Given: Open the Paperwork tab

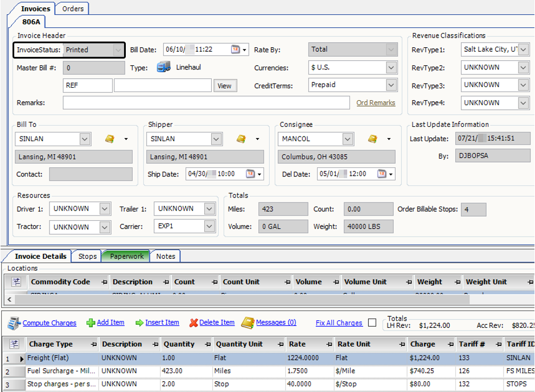Looking at the screenshot, I should (x=126, y=256).
